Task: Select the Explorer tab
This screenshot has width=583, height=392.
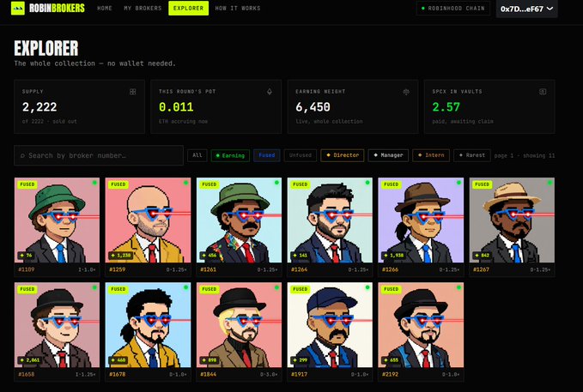Action: click(189, 9)
